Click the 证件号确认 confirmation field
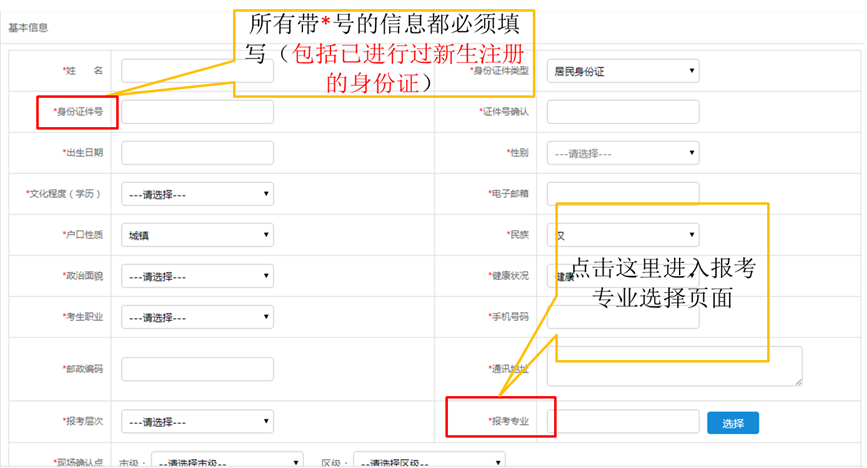 point(622,112)
